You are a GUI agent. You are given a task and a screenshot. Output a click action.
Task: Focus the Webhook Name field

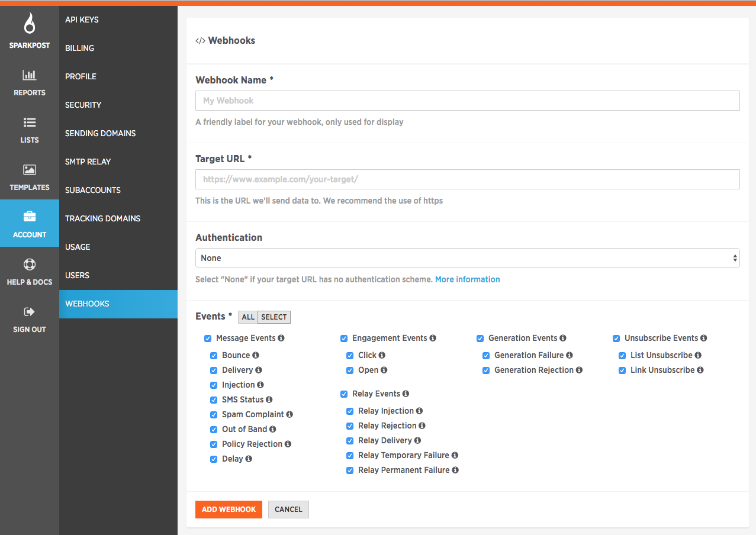coord(467,101)
